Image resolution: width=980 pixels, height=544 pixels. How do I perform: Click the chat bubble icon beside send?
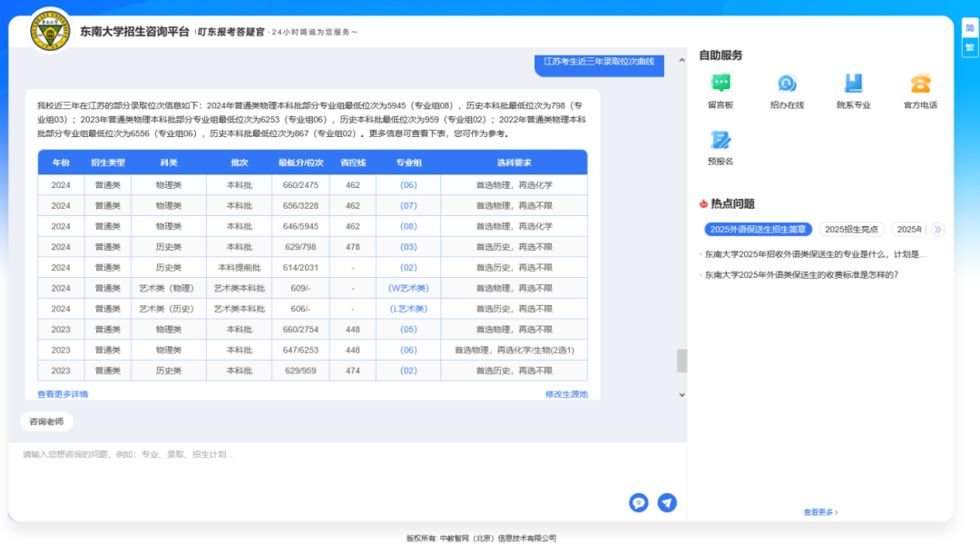click(x=638, y=503)
